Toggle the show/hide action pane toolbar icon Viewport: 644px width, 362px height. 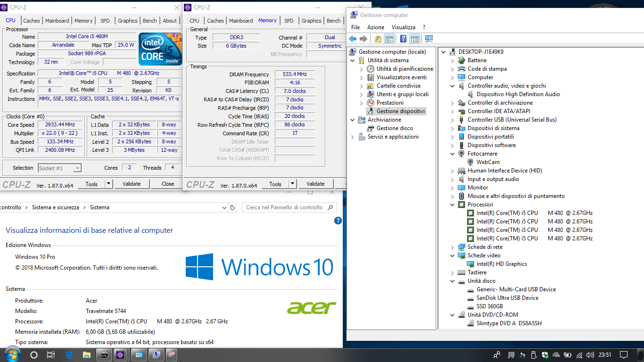coord(414,39)
